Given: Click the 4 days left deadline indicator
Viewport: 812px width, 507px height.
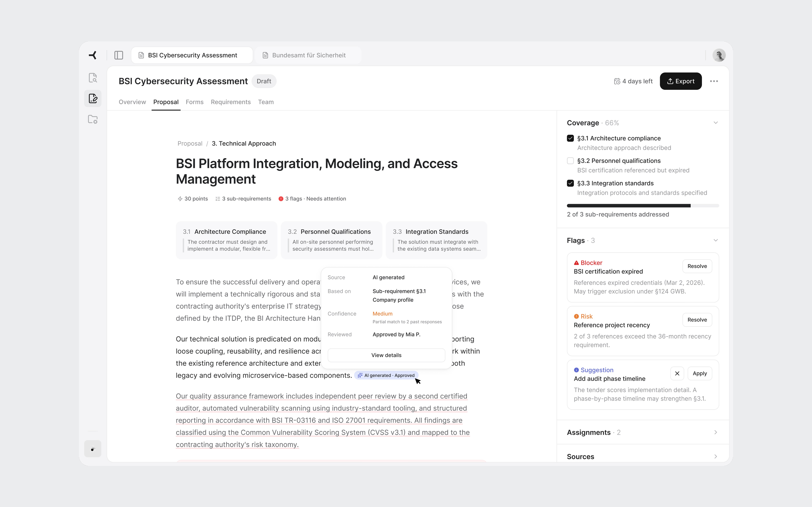Looking at the screenshot, I should coord(633,81).
